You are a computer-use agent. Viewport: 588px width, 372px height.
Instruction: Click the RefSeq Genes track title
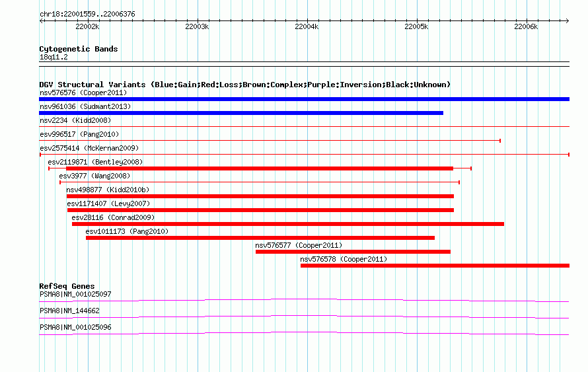67,286
